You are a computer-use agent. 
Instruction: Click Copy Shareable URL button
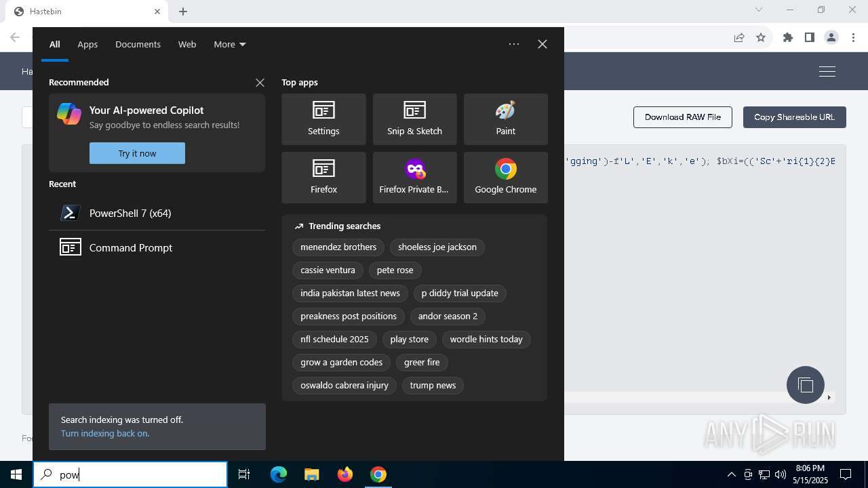(795, 117)
